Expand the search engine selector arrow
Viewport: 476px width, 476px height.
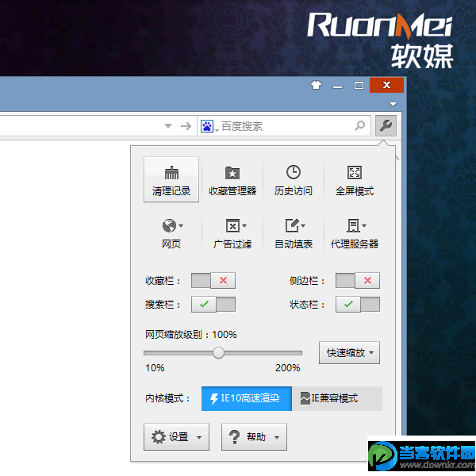[217, 131]
